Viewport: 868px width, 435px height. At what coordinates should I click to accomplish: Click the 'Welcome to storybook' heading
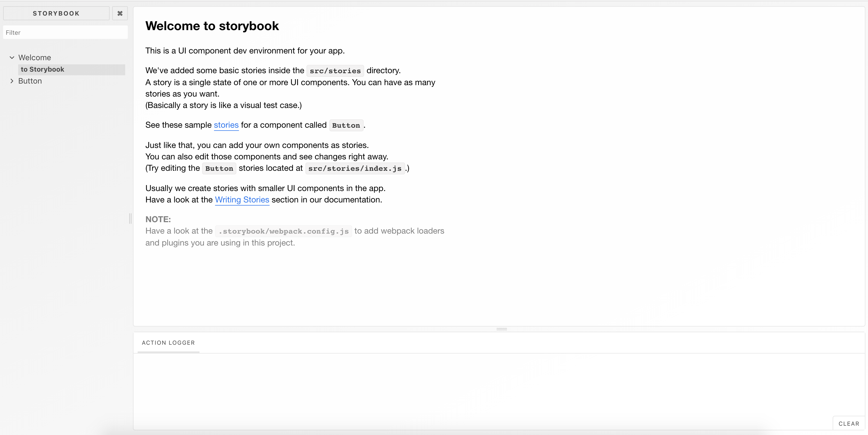(x=212, y=26)
